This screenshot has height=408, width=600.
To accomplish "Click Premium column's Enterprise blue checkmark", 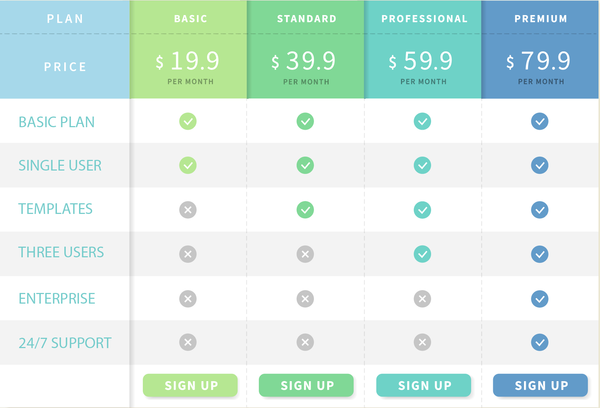I will click(540, 298).
